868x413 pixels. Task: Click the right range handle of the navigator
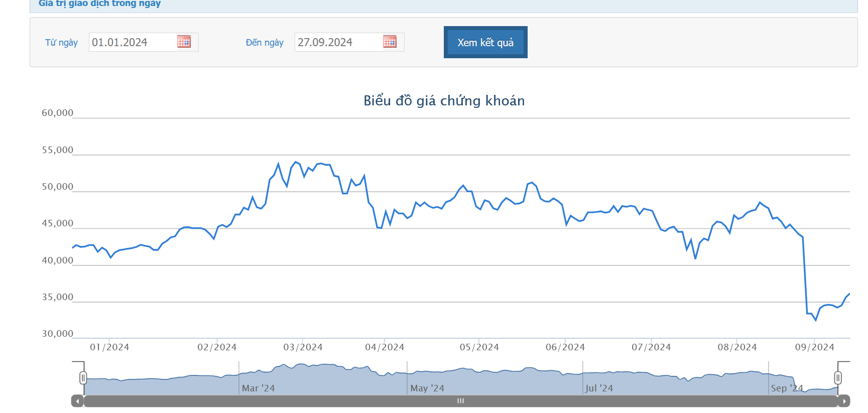click(x=838, y=378)
